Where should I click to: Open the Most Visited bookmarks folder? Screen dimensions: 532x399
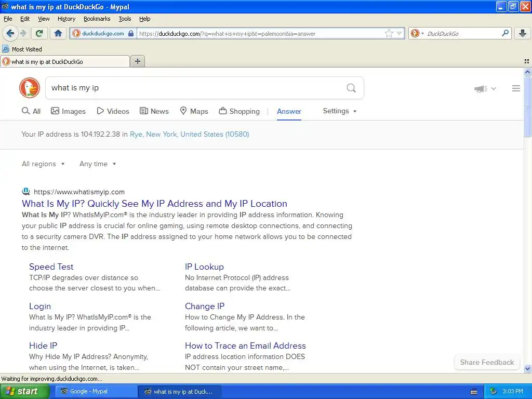tap(22, 49)
